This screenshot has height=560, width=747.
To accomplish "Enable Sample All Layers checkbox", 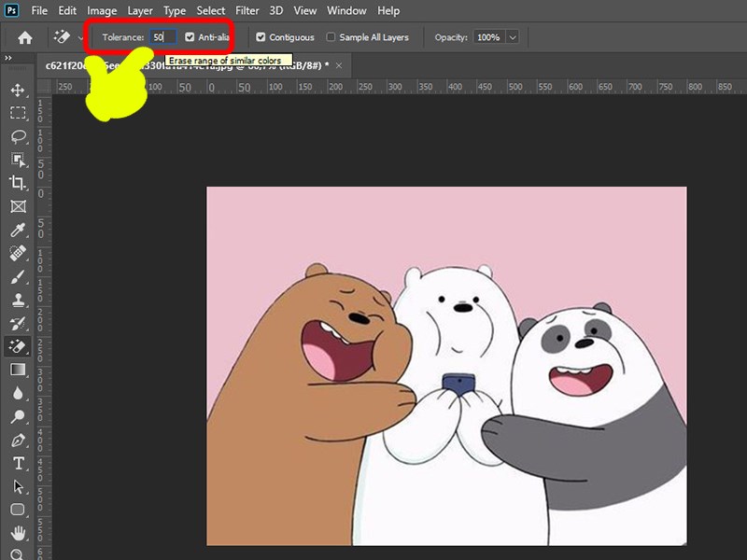I will (x=331, y=37).
